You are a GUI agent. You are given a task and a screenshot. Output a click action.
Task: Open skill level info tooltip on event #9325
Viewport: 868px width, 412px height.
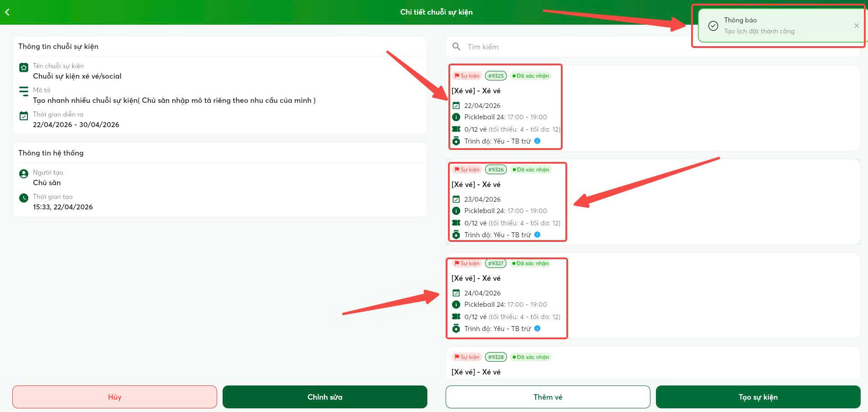click(x=538, y=141)
